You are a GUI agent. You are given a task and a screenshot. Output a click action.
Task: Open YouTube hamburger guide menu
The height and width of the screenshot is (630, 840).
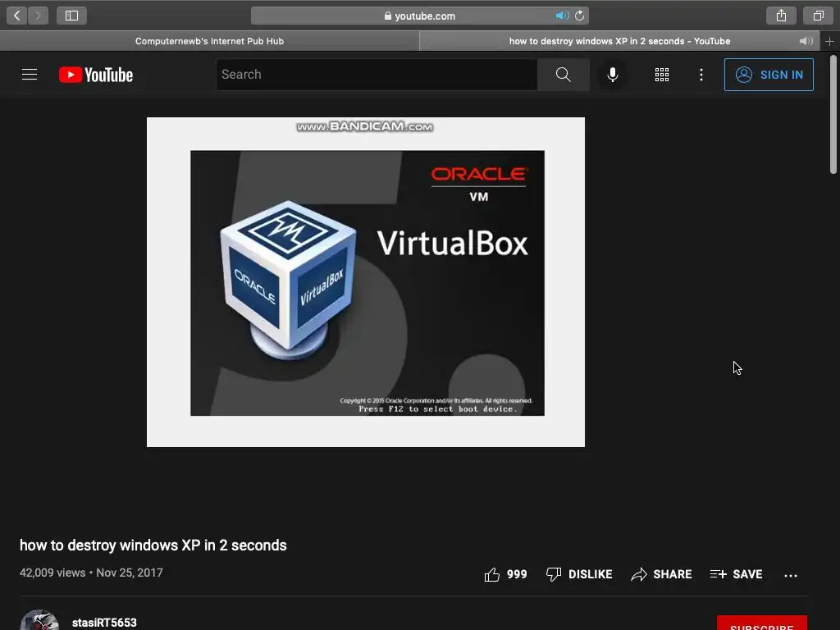click(x=30, y=75)
